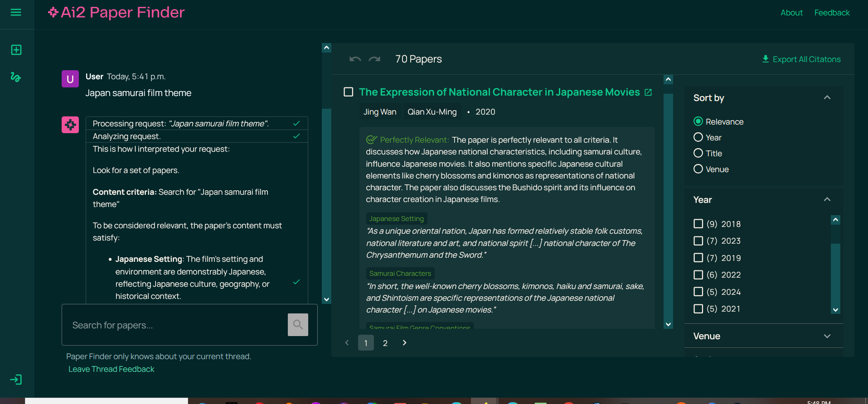Click the pink assistant avatar icon
868x404 pixels.
click(70, 125)
